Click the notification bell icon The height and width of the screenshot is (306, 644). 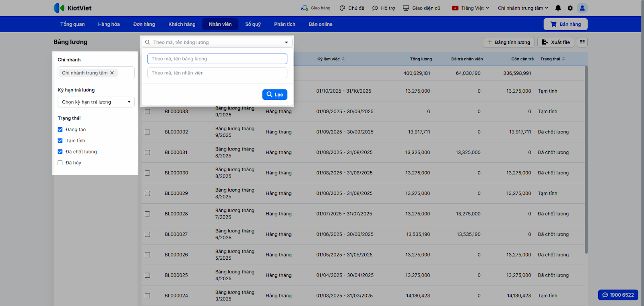tap(558, 8)
